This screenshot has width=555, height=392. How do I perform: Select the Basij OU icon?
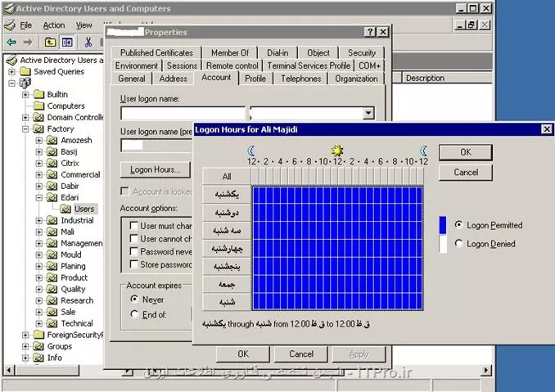tap(52, 151)
